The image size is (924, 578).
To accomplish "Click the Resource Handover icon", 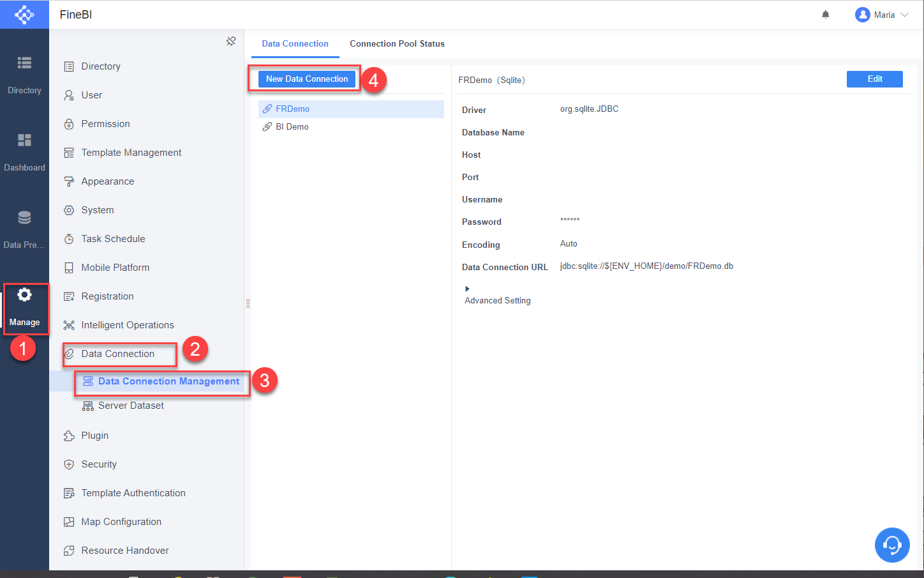I will [69, 551].
